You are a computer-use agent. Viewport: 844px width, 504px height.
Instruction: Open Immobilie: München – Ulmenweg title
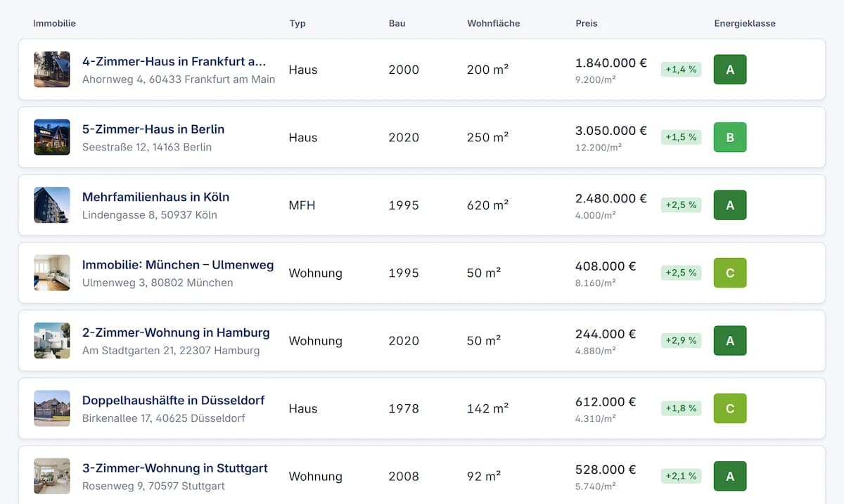(178, 265)
